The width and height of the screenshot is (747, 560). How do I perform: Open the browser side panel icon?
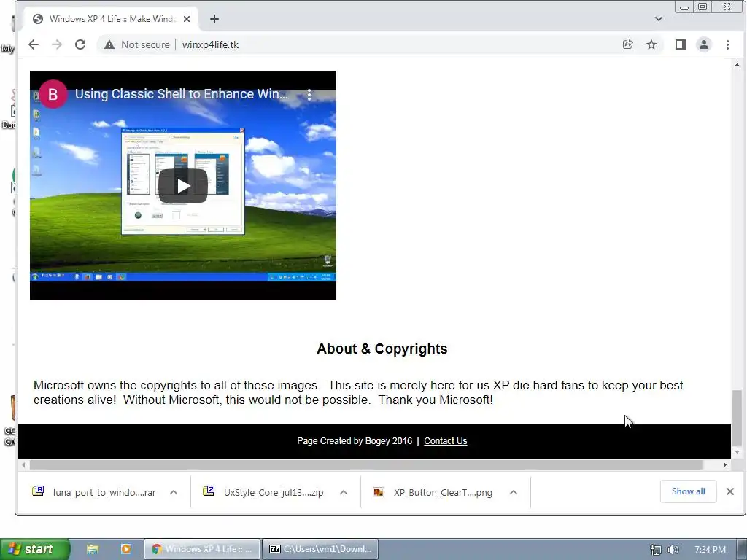click(x=681, y=44)
